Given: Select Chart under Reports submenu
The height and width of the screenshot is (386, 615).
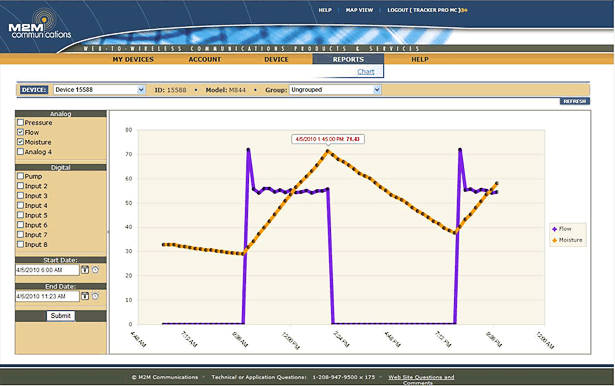Looking at the screenshot, I should click(x=366, y=71).
